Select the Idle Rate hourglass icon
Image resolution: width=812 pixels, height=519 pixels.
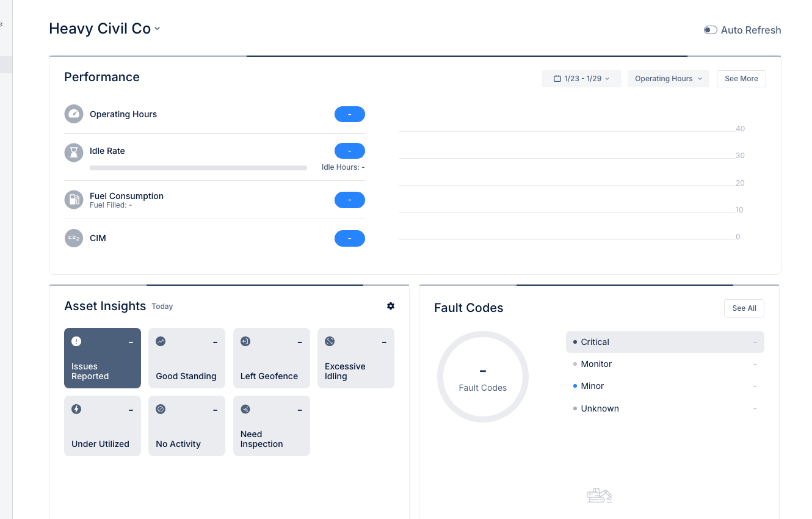74,153
